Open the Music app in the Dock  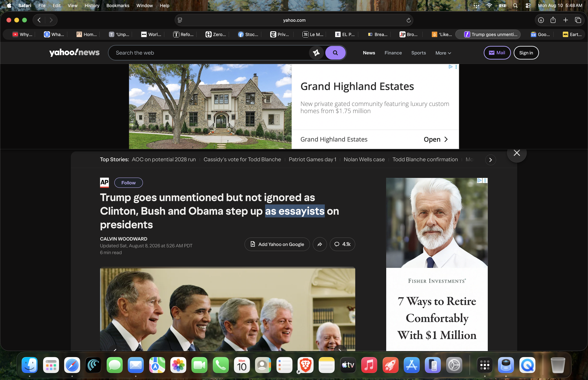coord(369,365)
